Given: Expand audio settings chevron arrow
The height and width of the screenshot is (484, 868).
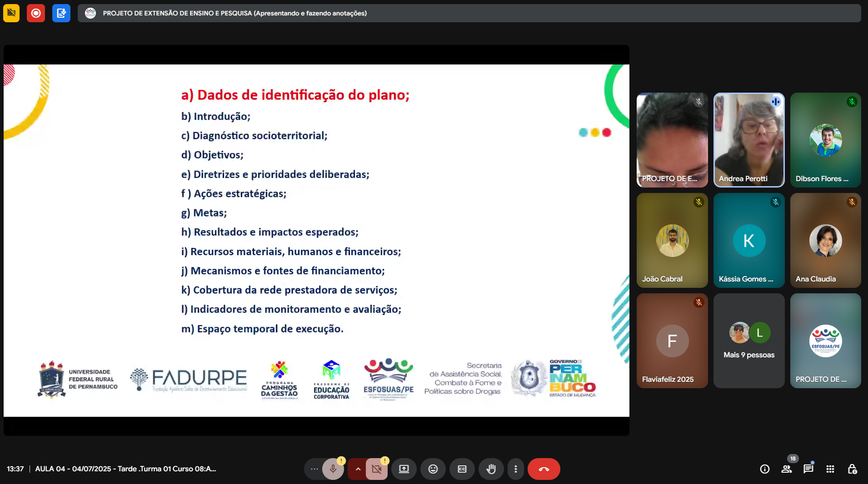Looking at the screenshot, I should coord(358,469).
